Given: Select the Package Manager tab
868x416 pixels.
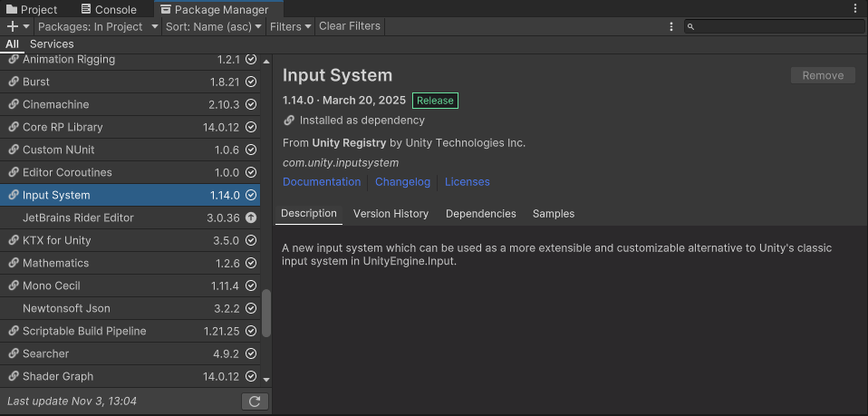Looking at the screenshot, I should click(219, 9).
